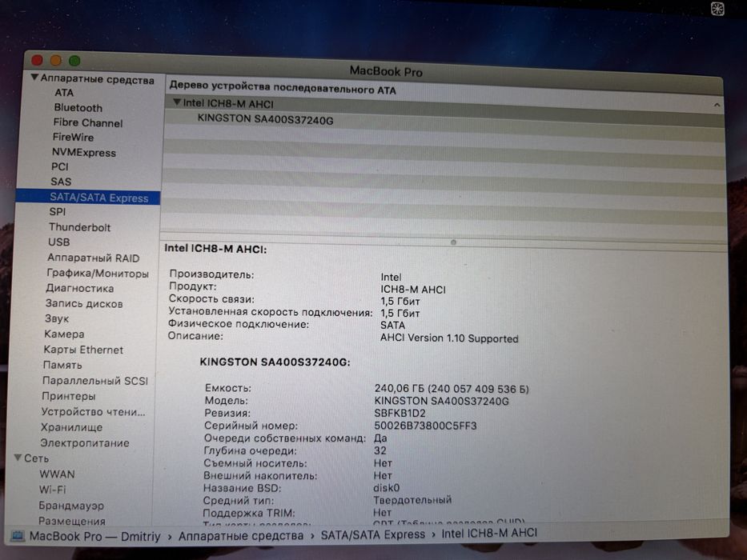Click the BSD name value disk0

tap(387, 488)
